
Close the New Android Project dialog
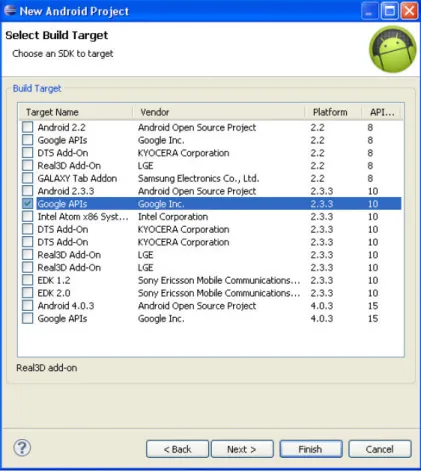(x=409, y=11)
